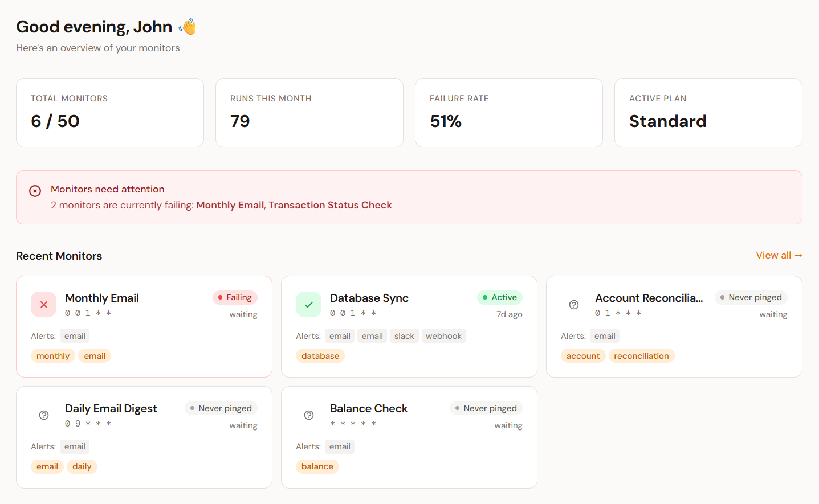Click the error icon in the attention banner
The image size is (819, 504).
click(35, 190)
